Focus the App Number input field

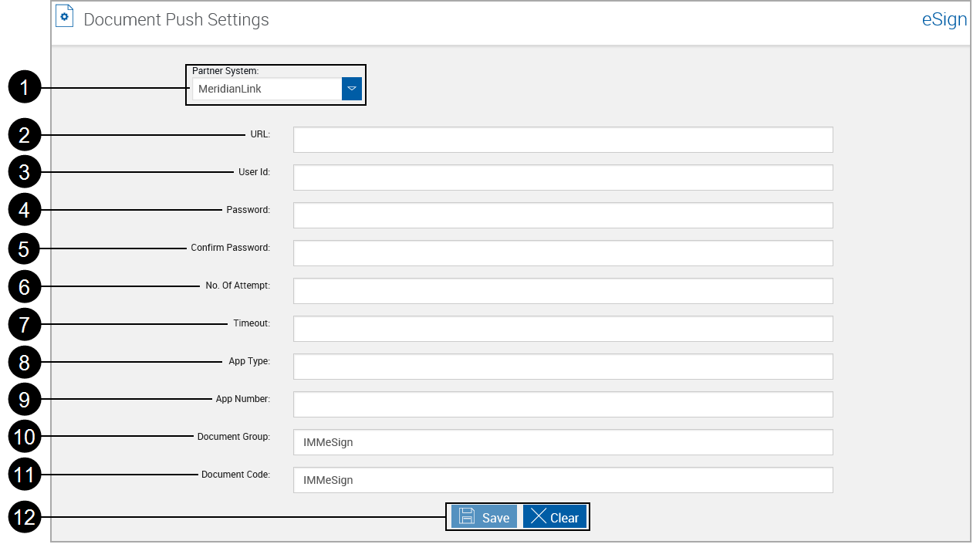tap(563, 404)
